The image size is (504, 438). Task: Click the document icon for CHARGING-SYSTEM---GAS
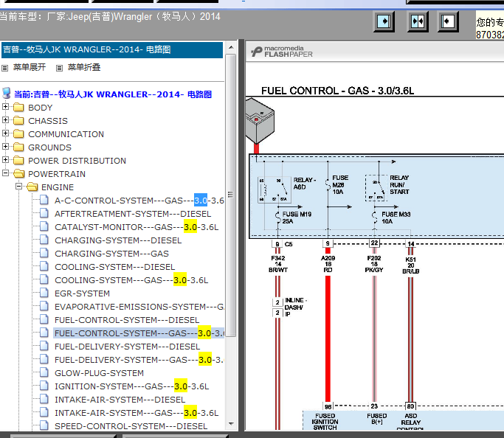(44, 253)
